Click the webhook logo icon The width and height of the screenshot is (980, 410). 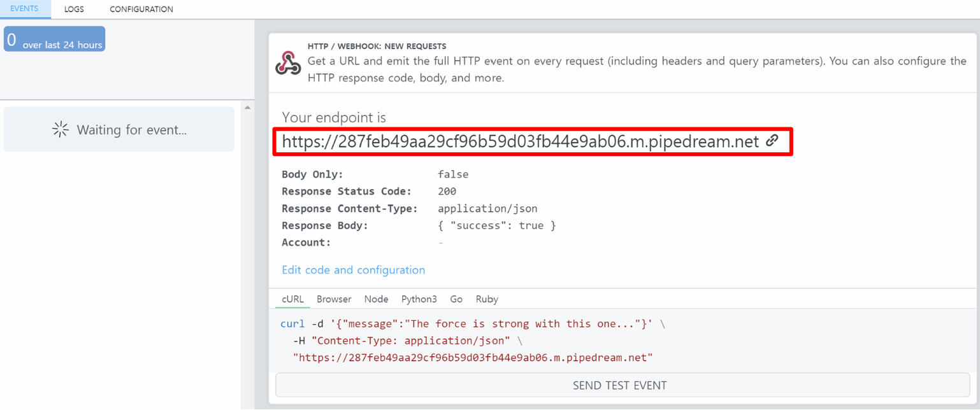288,63
